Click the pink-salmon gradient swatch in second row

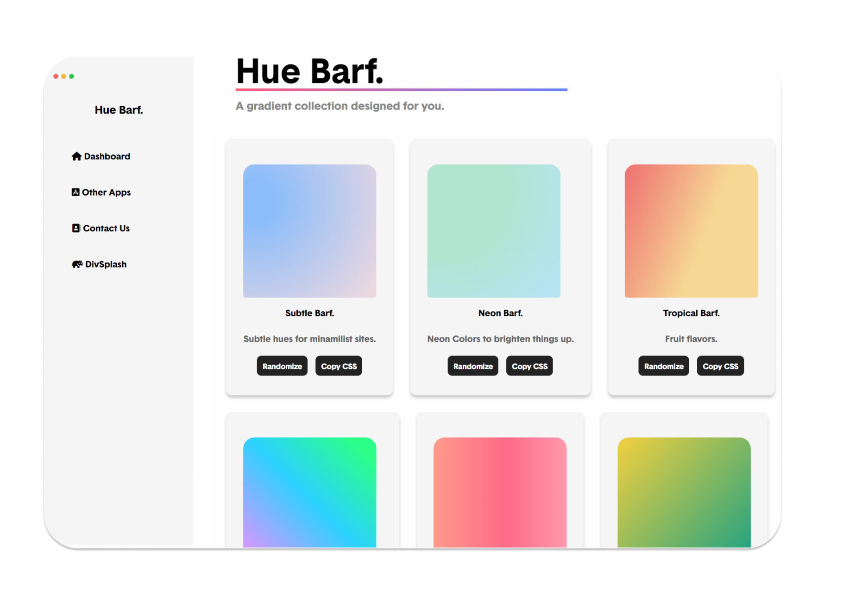pyautogui.click(x=500, y=492)
